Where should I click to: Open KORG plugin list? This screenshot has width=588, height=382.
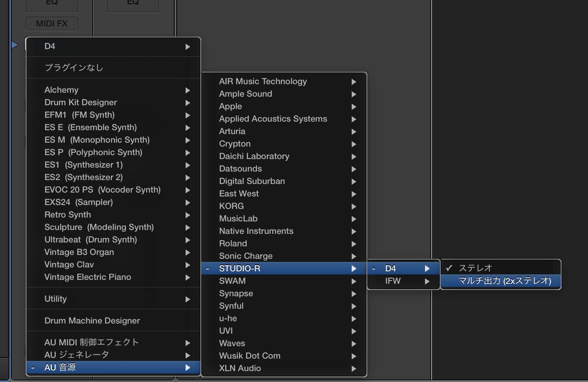[x=284, y=206]
